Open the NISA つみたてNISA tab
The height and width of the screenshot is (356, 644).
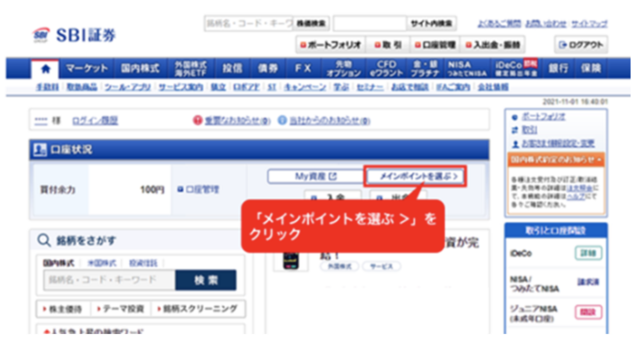pyautogui.click(x=467, y=69)
